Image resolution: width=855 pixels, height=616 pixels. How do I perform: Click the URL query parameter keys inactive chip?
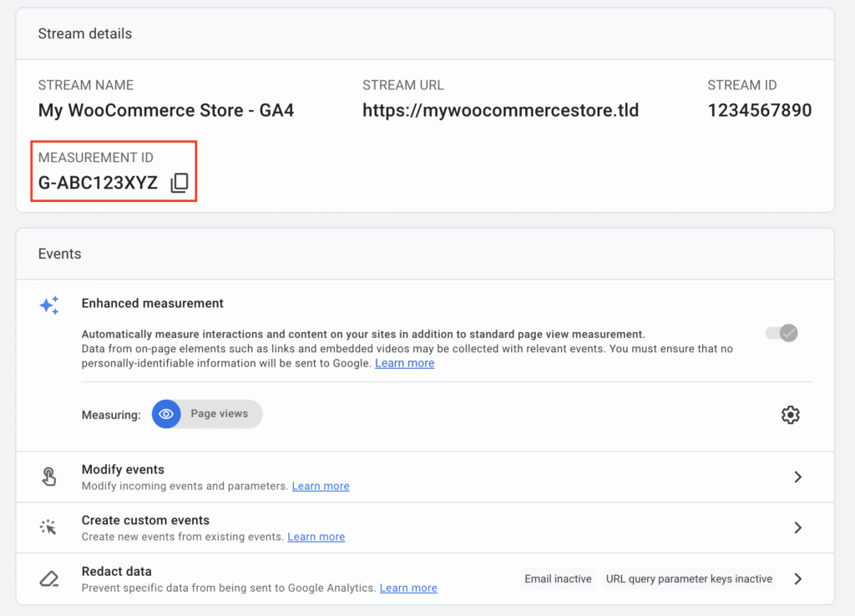click(x=689, y=578)
